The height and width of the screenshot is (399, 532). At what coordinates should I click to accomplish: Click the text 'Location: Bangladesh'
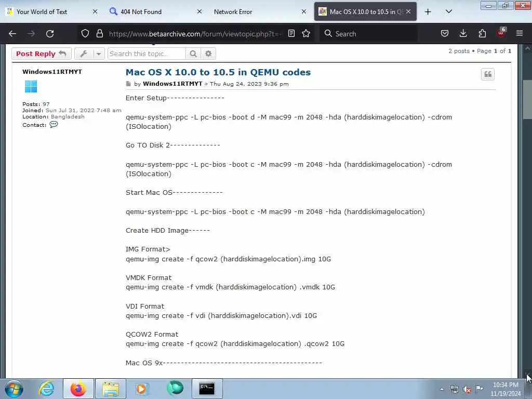(54, 116)
